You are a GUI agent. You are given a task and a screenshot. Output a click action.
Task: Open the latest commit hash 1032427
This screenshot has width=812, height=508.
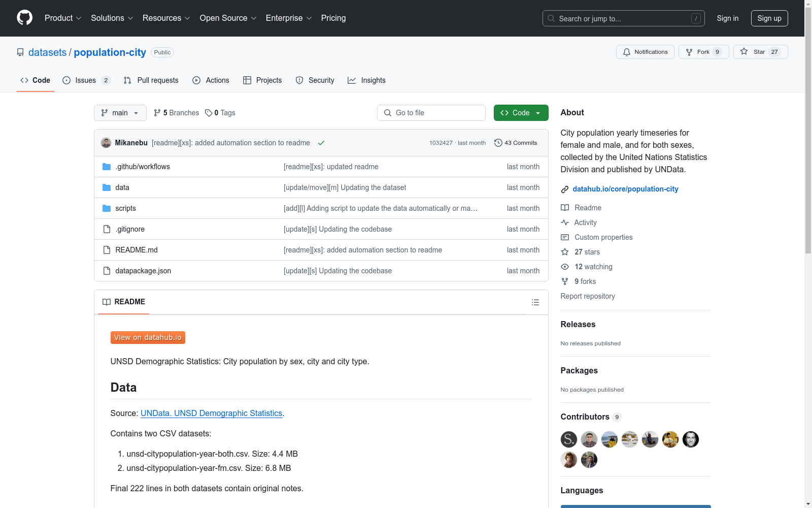[441, 143]
